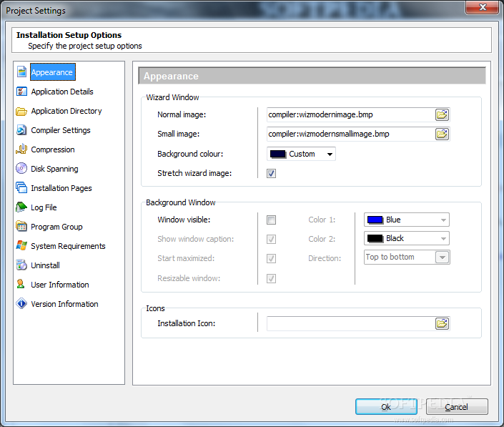Screen dimensions: 504x427
Task: Click the Log File icon
Action: pos(21,207)
